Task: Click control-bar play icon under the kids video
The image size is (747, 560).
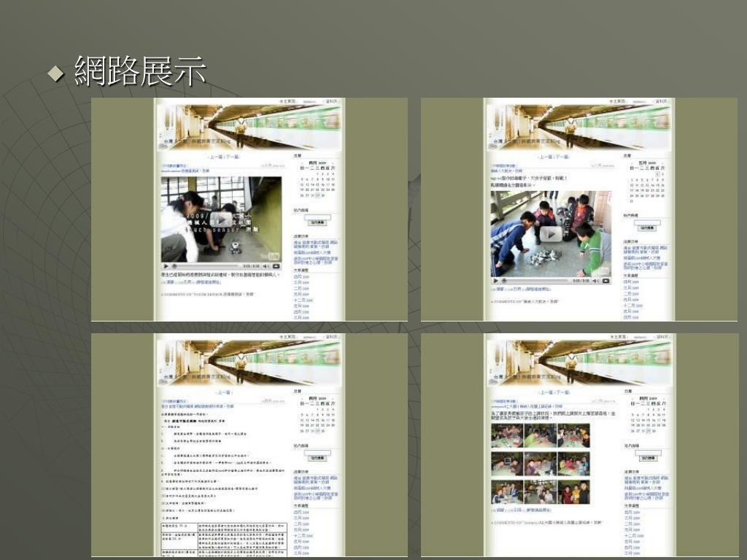Action: pos(495,281)
